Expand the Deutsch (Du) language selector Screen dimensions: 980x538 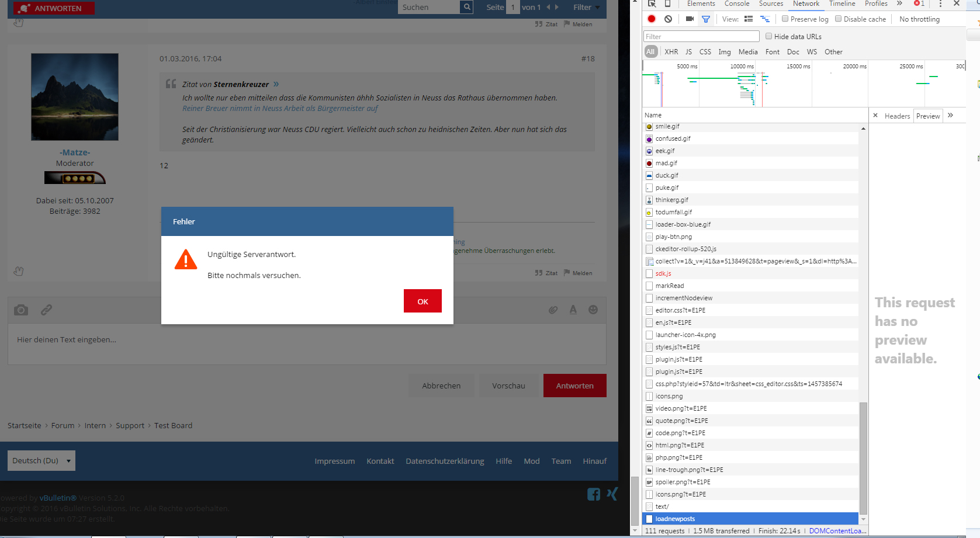pyautogui.click(x=41, y=460)
